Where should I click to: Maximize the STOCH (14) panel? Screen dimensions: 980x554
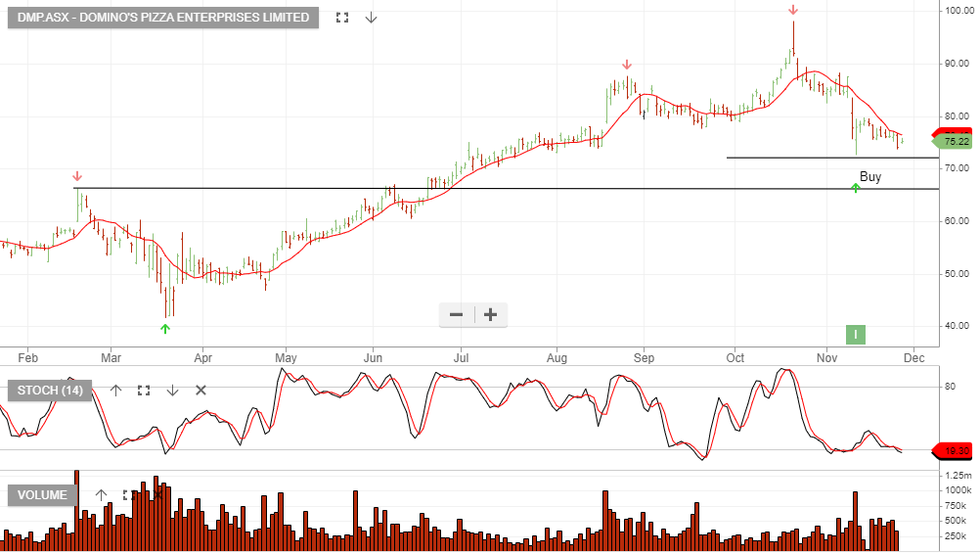(x=144, y=391)
